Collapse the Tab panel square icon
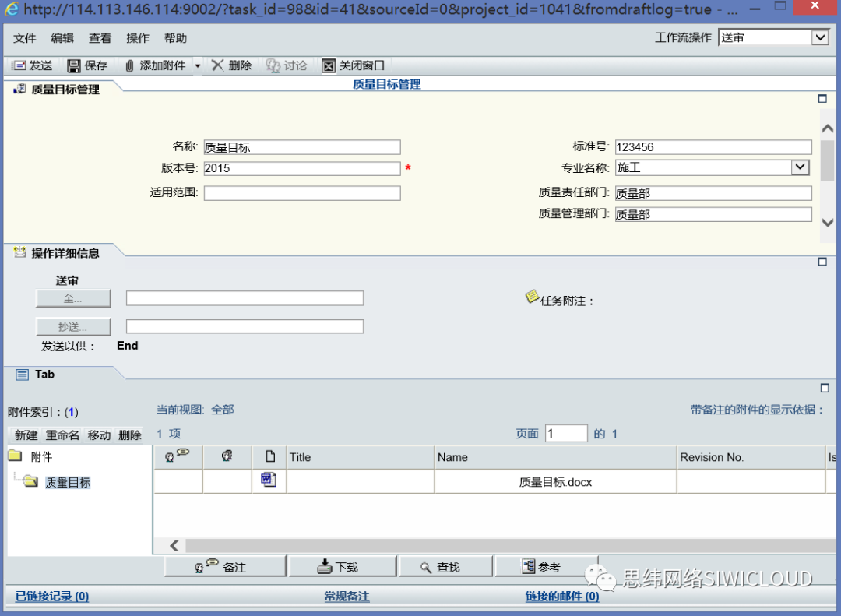The width and height of the screenshot is (841, 616). 825,388
